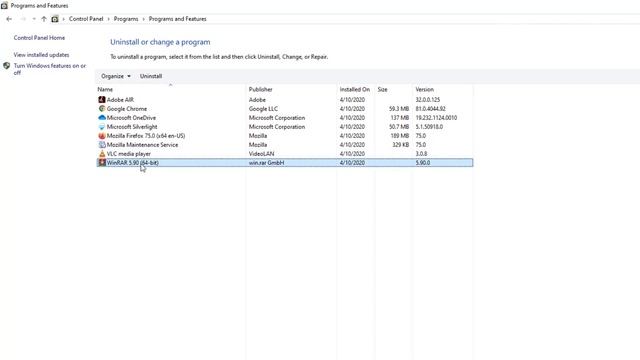Click the Back navigation arrow
This screenshot has height=360, width=640.
click(x=9, y=19)
